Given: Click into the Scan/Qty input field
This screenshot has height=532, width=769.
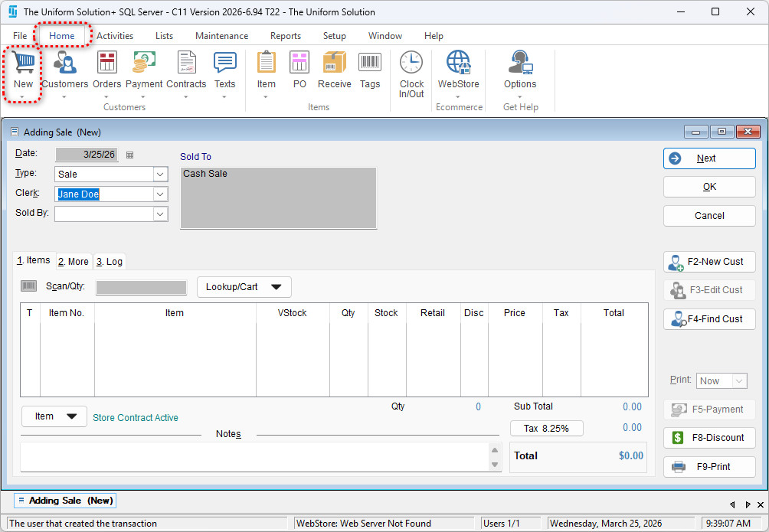Looking at the screenshot, I should pyautogui.click(x=141, y=288).
